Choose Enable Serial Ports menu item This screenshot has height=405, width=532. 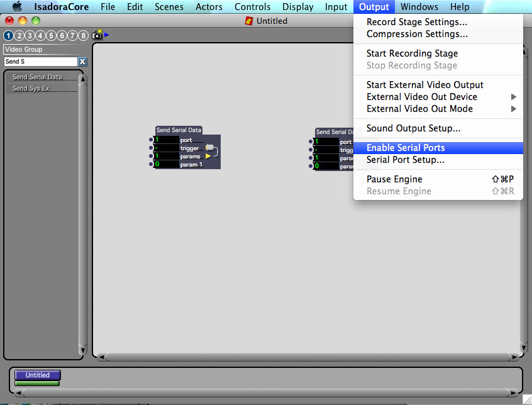point(406,148)
